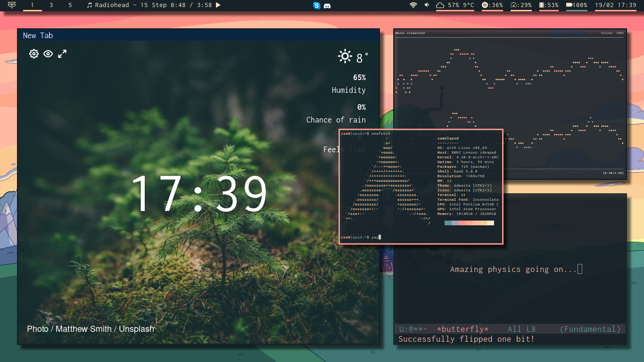The width and height of the screenshot is (644, 362).
Task: Click the song progress time 0:48 / 3:58
Action: point(190,5)
